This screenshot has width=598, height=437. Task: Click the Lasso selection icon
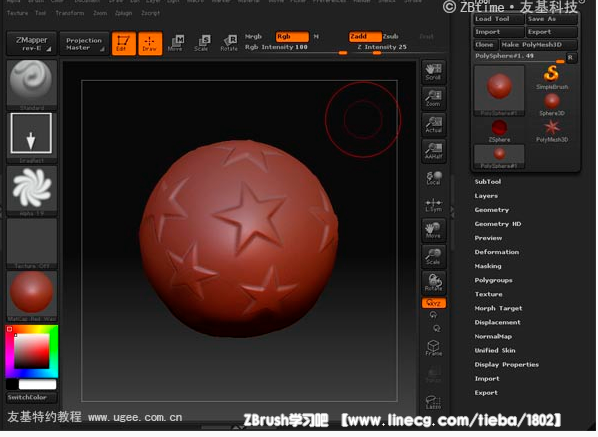pyautogui.click(x=433, y=402)
